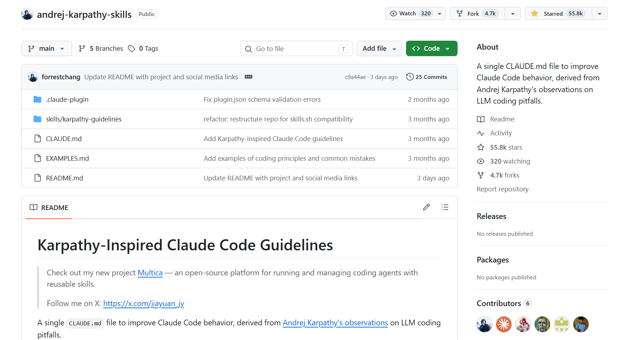
Task: Open the 0 Tags link
Action: coord(143,48)
